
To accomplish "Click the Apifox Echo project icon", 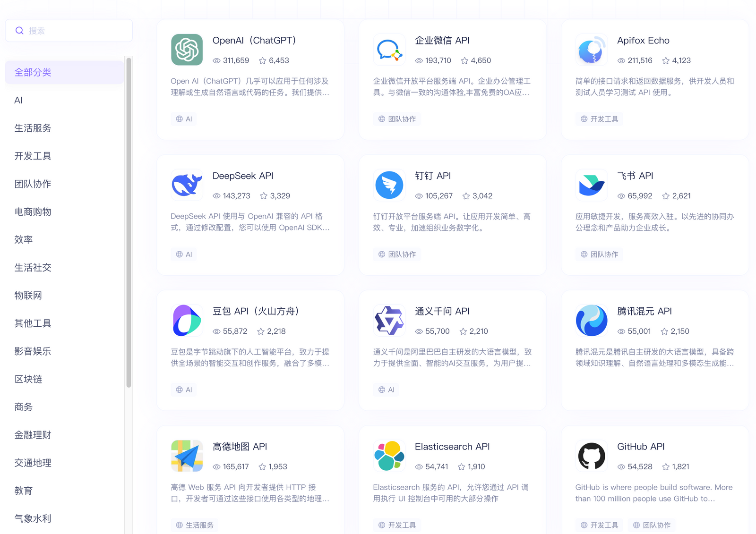I will [591, 50].
